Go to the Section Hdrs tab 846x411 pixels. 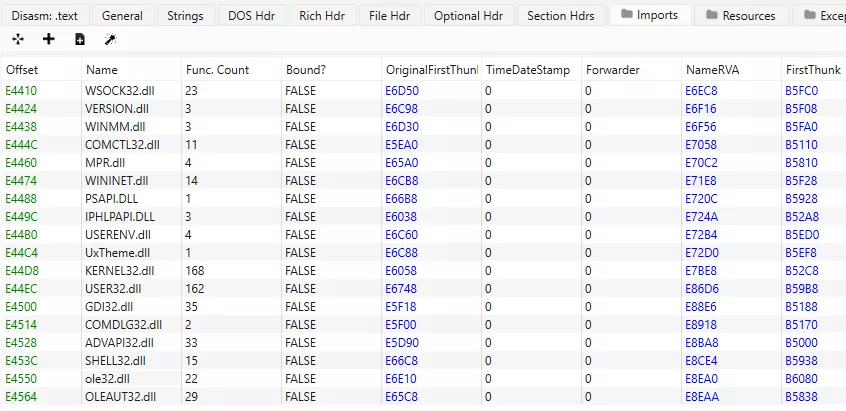tap(560, 16)
